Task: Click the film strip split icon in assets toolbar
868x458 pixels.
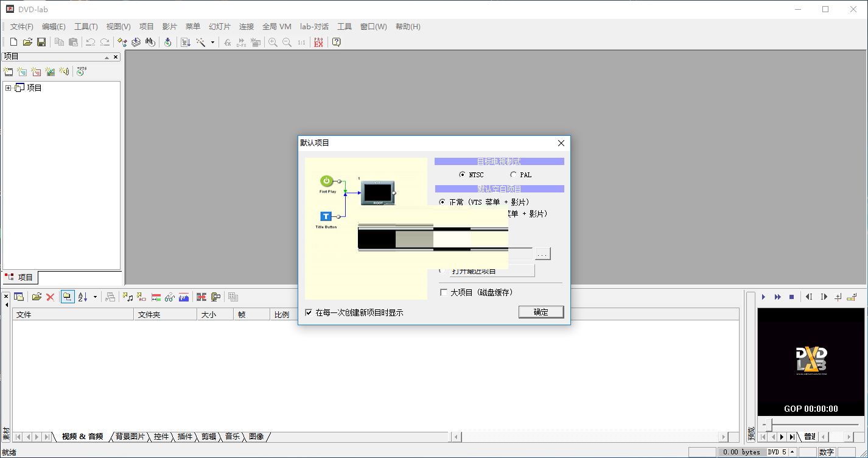Action: [x=201, y=297]
